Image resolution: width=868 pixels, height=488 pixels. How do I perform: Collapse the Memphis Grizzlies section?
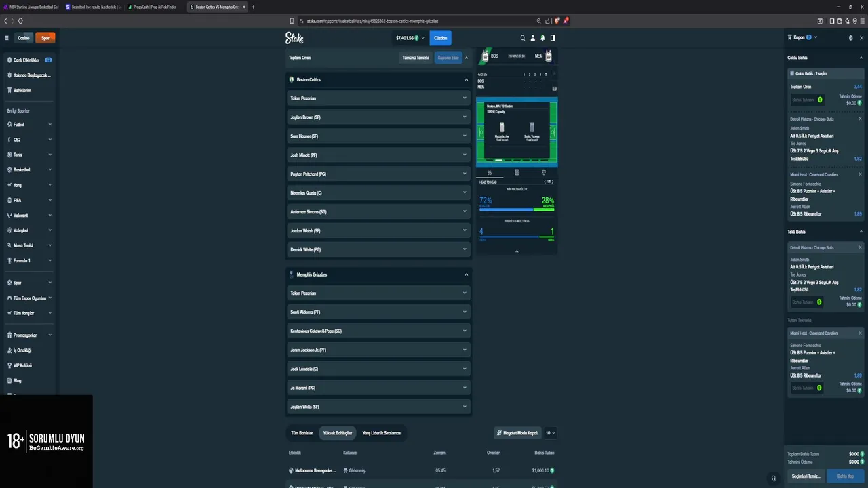coord(467,274)
